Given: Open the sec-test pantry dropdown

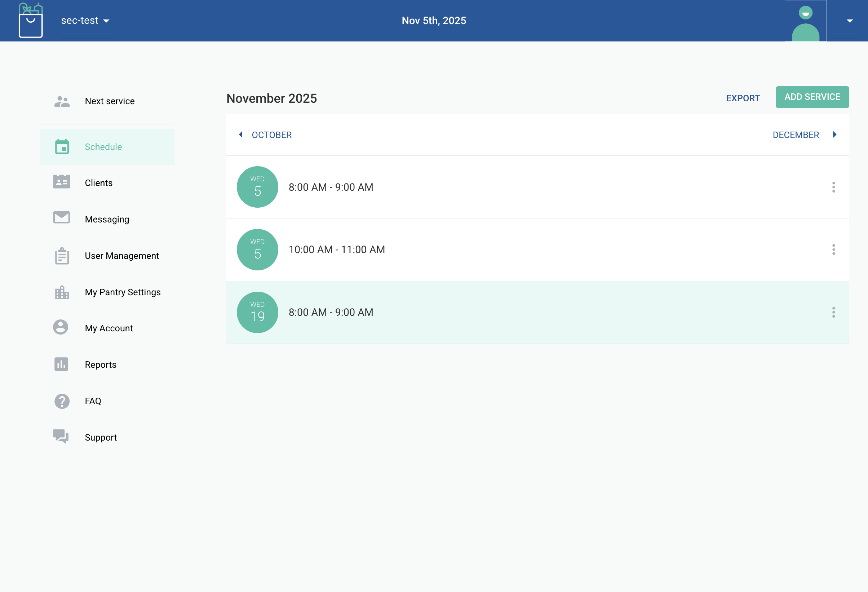Looking at the screenshot, I should [x=85, y=21].
